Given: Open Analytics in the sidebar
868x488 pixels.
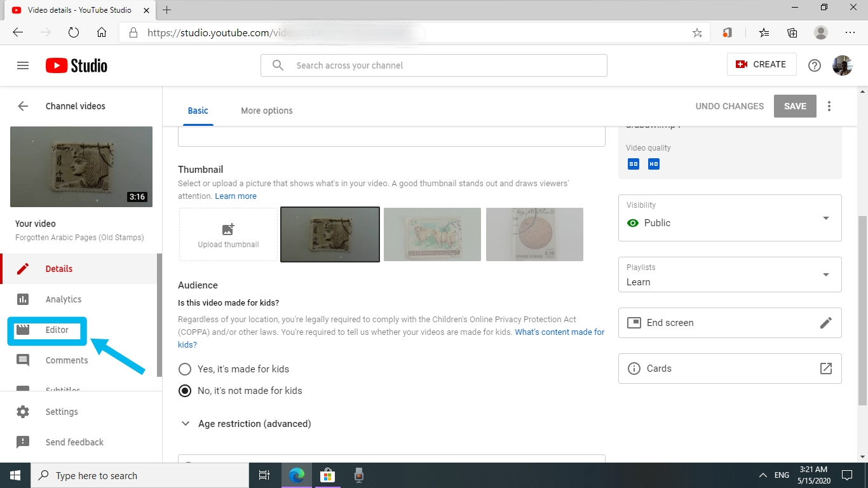Looking at the screenshot, I should pyautogui.click(x=79, y=299).
